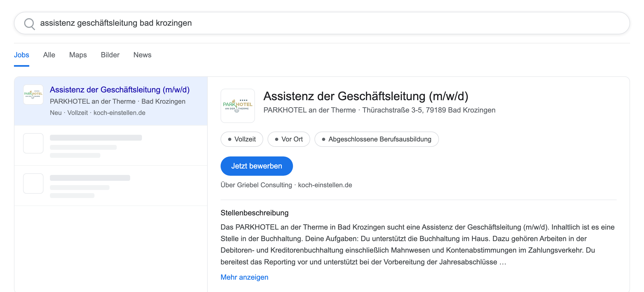Click Jetzt bewerben to apply
This screenshot has height=292, width=644.
point(257,166)
